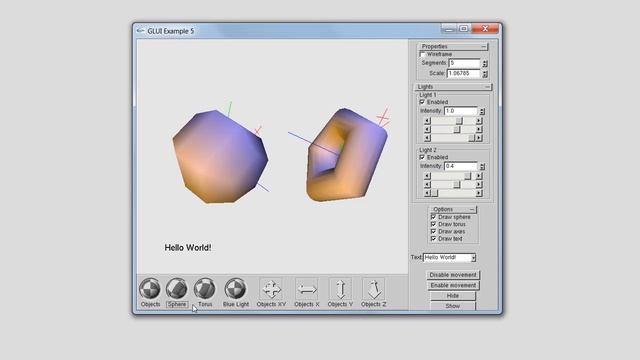
Task: Click the Segments input field
Action: 464,63
